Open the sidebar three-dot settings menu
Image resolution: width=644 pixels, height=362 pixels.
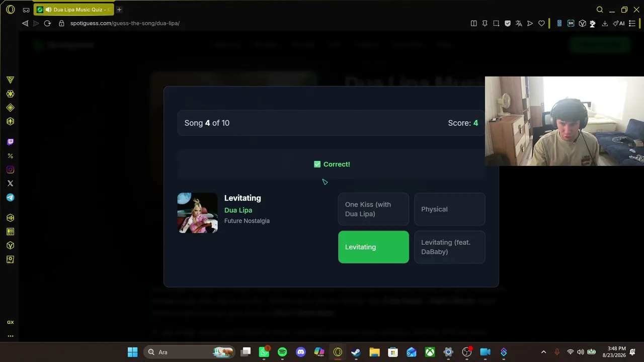coord(10,336)
